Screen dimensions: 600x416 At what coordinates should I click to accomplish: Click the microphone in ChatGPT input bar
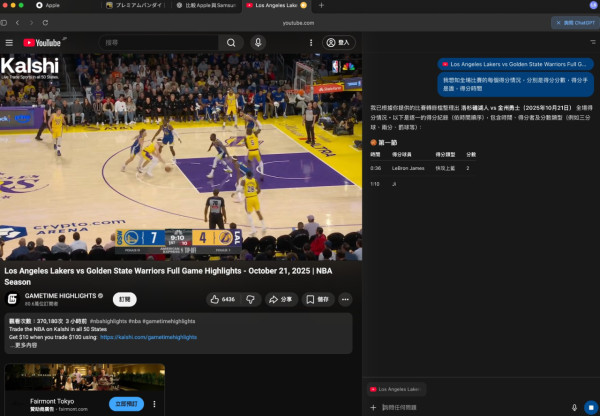(574, 407)
